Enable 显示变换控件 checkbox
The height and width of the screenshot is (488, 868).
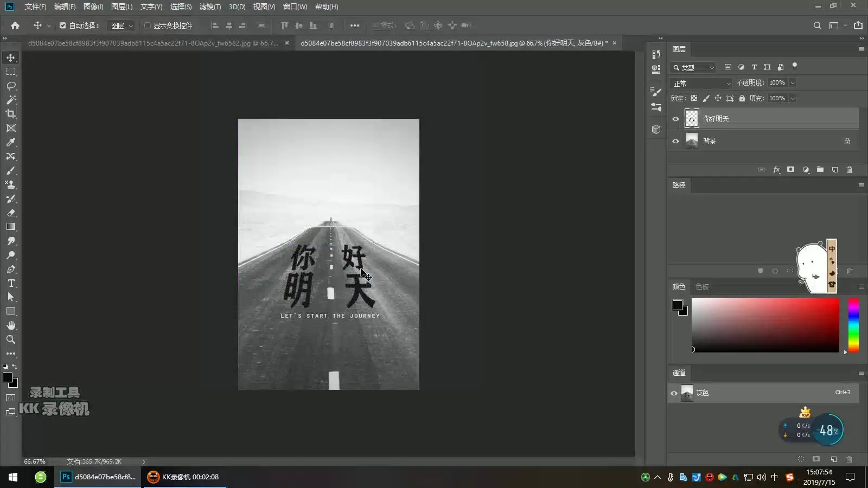click(x=147, y=25)
